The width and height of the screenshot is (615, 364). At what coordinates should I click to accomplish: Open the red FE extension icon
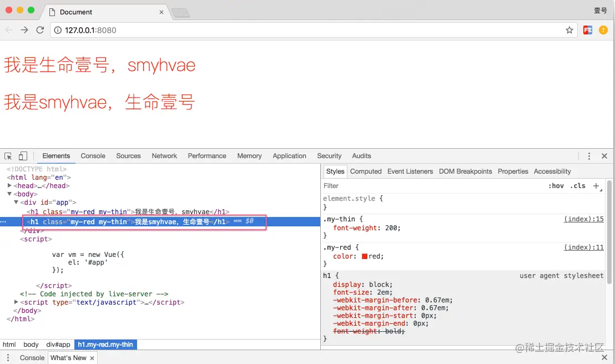588,30
